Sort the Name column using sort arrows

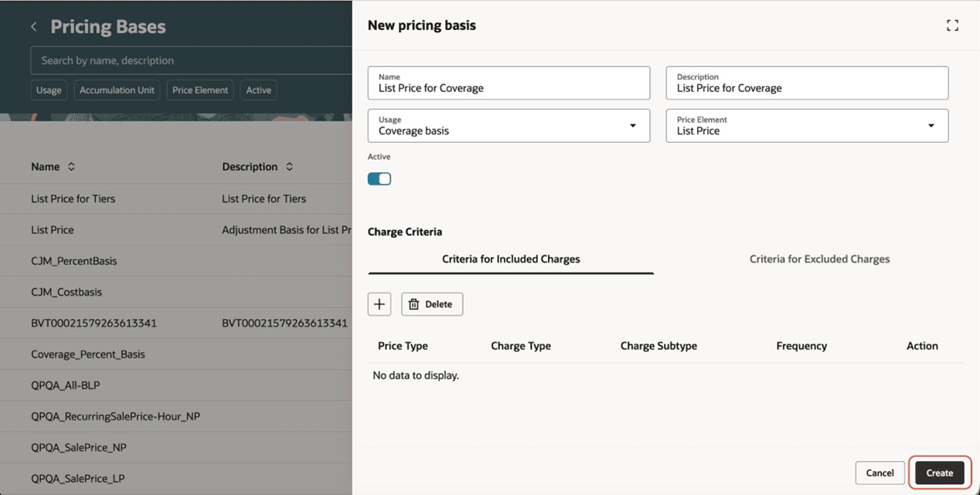coord(71,167)
